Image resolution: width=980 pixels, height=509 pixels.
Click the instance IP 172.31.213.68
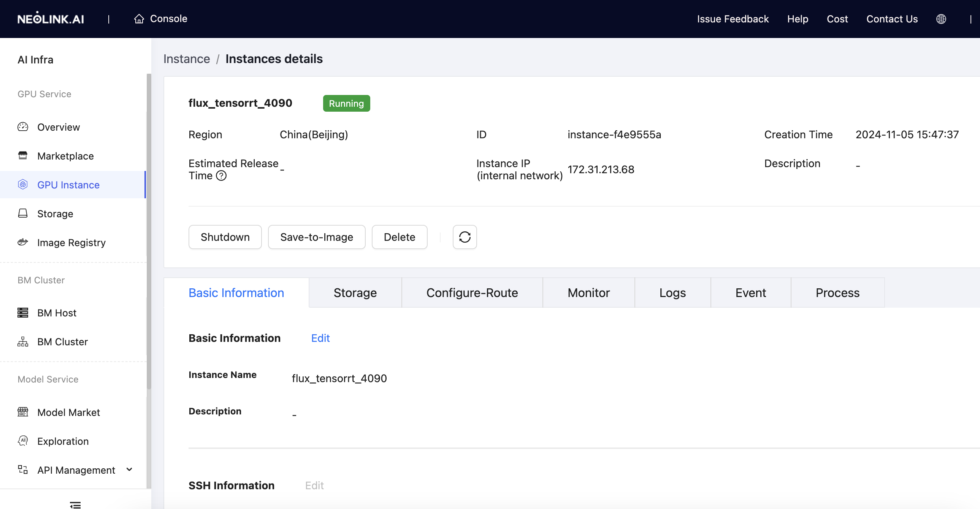[601, 169]
